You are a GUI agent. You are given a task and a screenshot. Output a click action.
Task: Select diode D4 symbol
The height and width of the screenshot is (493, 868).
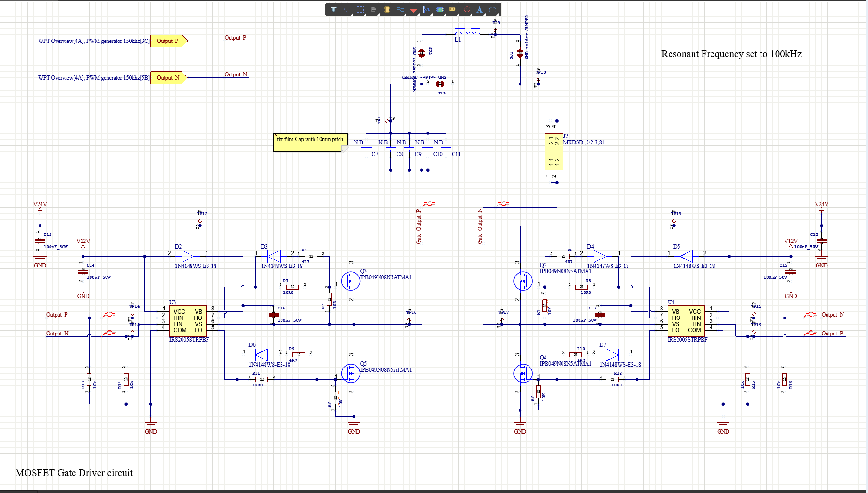click(x=600, y=256)
